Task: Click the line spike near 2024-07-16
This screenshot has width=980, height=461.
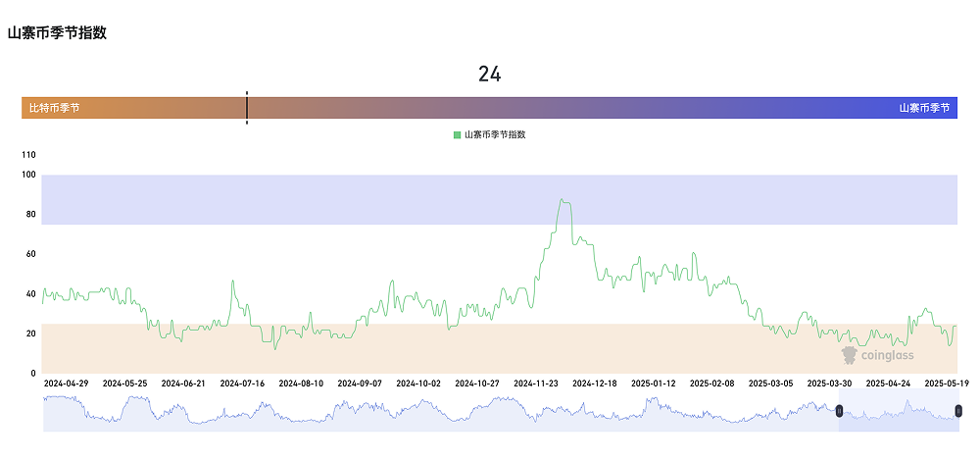Action: pos(233,282)
